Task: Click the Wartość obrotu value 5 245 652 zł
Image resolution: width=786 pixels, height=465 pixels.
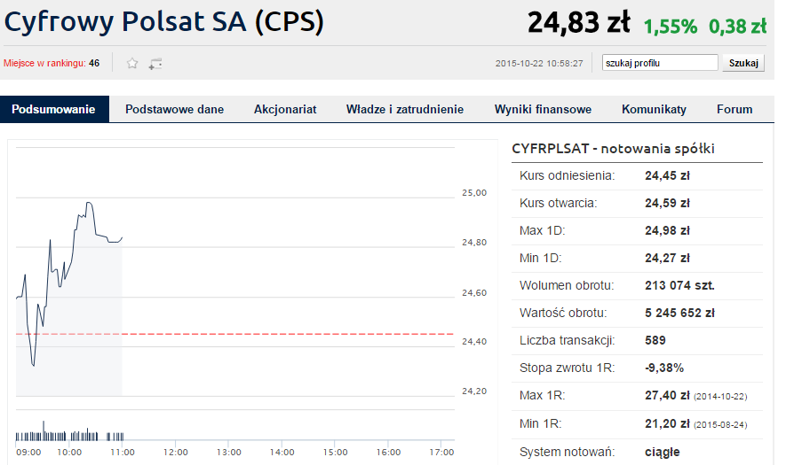Action: [680, 313]
